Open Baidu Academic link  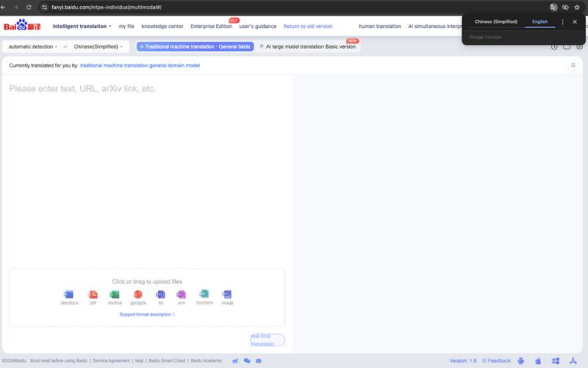(207, 361)
